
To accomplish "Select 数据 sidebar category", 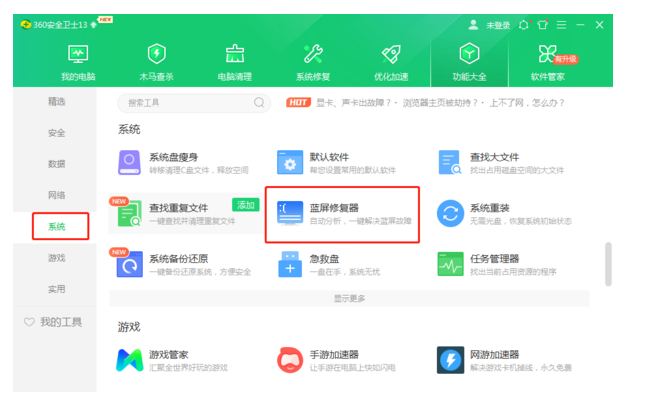I will click(x=57, y=164).
